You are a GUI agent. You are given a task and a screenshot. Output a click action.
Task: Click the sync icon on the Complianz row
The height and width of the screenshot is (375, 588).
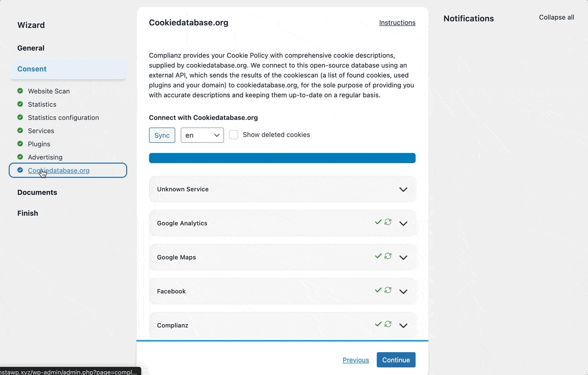(x=388, y=324)
